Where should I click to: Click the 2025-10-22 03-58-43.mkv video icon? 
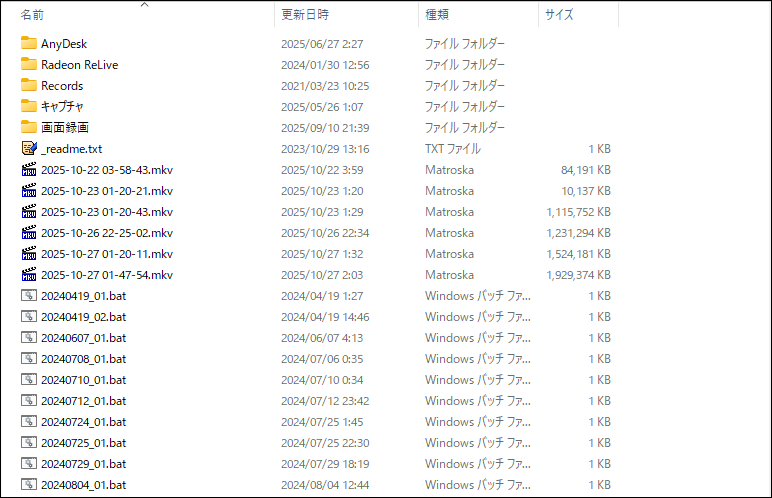[x=28, y=170]
